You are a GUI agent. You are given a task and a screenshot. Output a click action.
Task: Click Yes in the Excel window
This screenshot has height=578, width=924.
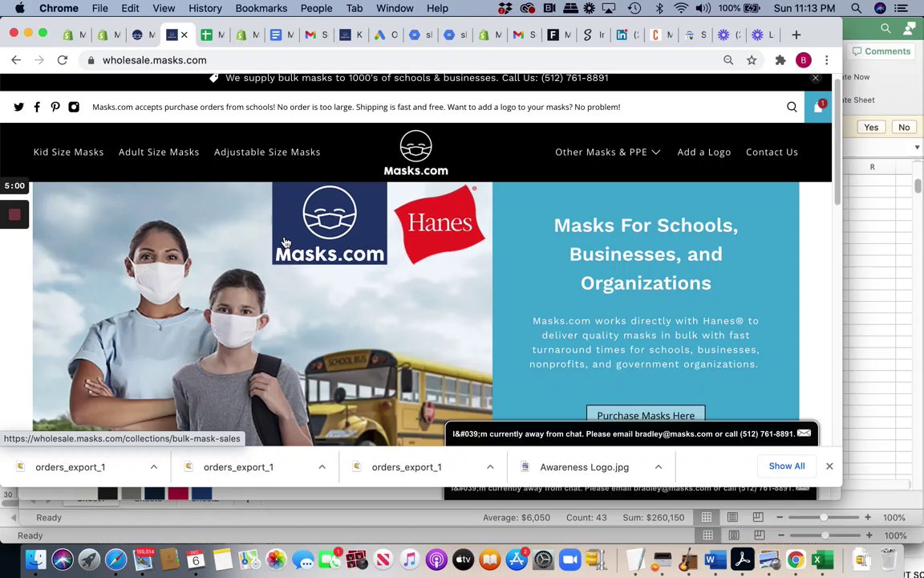pyautogui.click(x=871, y=128)
